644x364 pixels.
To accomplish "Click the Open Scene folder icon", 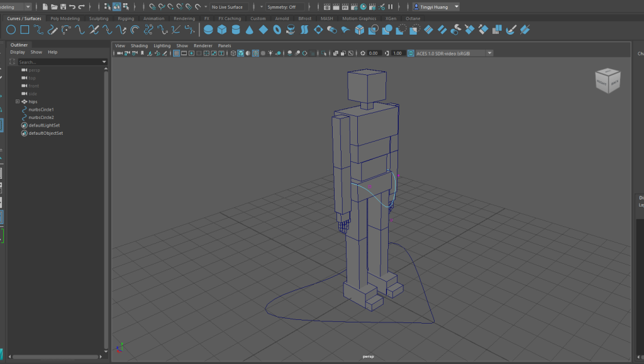I will [x=54, y=6].
